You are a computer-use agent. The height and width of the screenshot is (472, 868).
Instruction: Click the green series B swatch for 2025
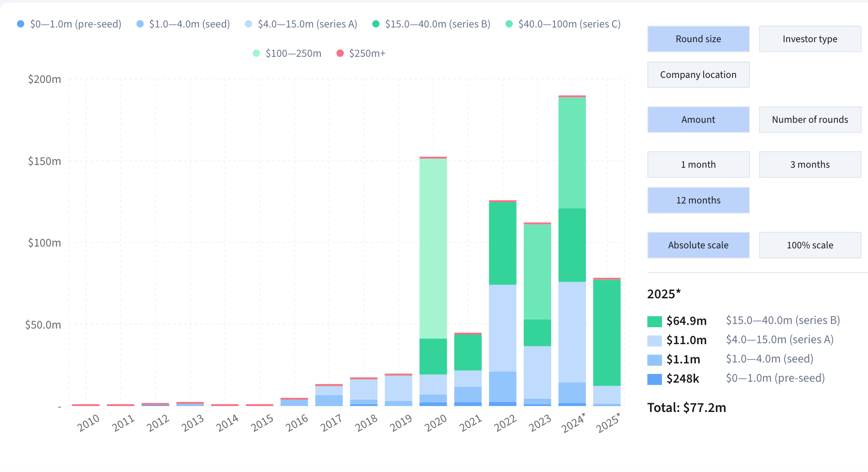[x=655, y=321]
